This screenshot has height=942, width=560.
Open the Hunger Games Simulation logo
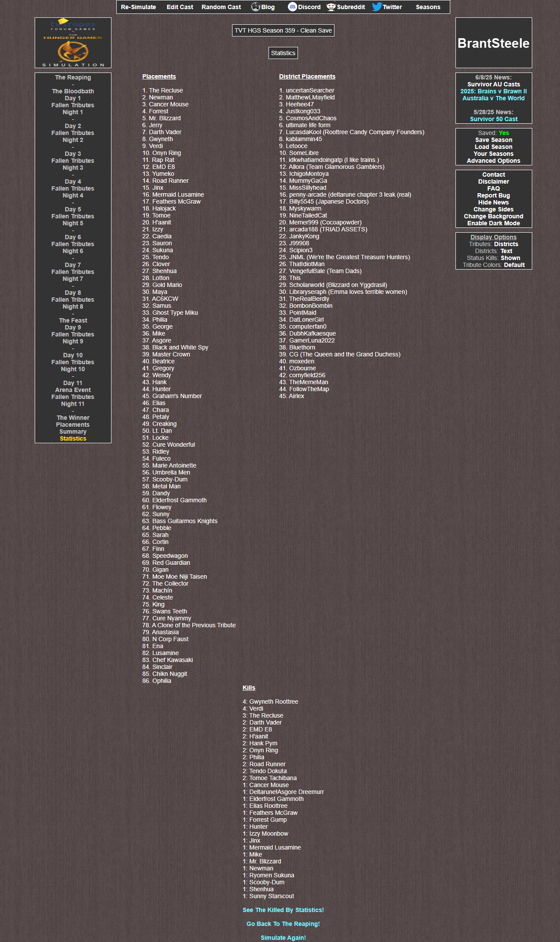[x=73, y=43]
